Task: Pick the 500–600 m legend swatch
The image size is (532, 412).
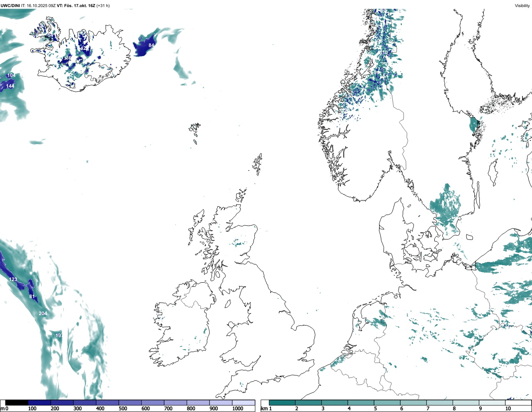Action: coord(130,402)
